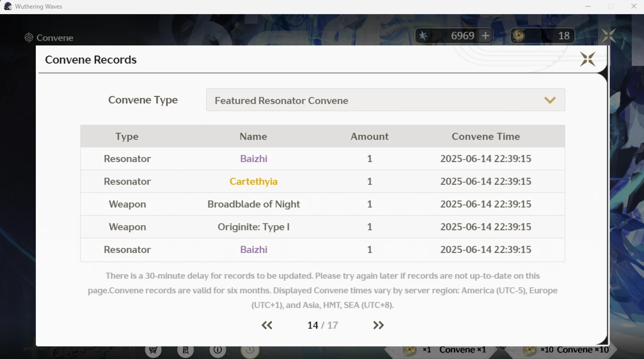Close the Convene screen with top-right X
The height and width of the screenshot is (359, 644).
(x=609, y=35)
